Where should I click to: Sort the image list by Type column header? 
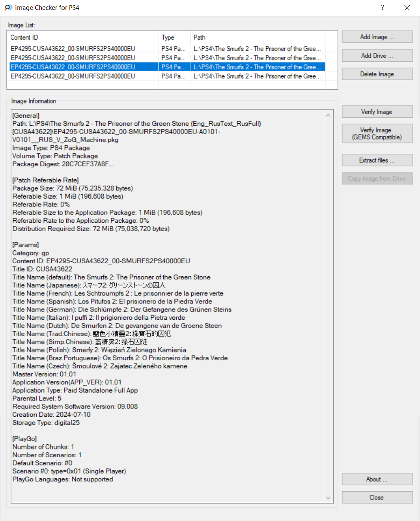(x=174, y=37)
